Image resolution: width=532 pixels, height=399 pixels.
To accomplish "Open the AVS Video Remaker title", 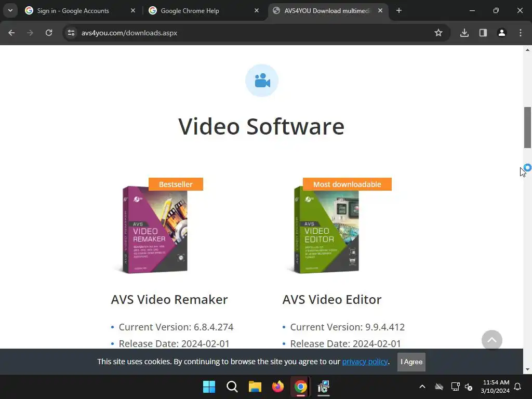I will click(x=169, y=300).
